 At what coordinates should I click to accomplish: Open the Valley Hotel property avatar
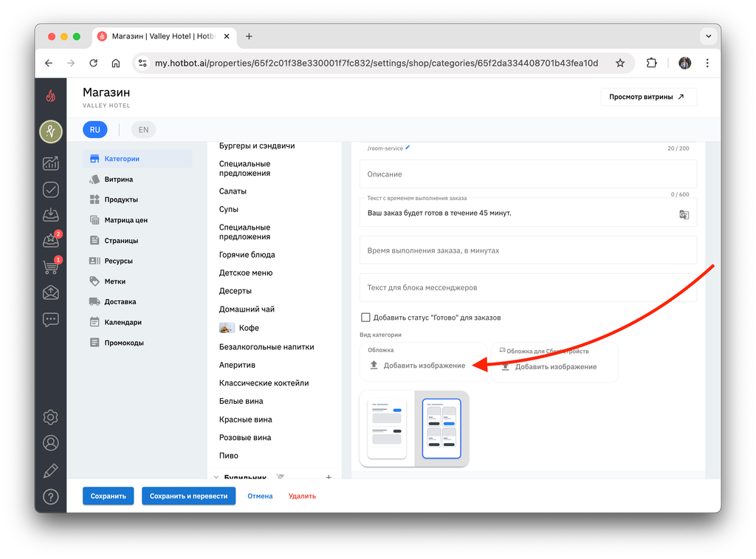click(x=51, y=131)
